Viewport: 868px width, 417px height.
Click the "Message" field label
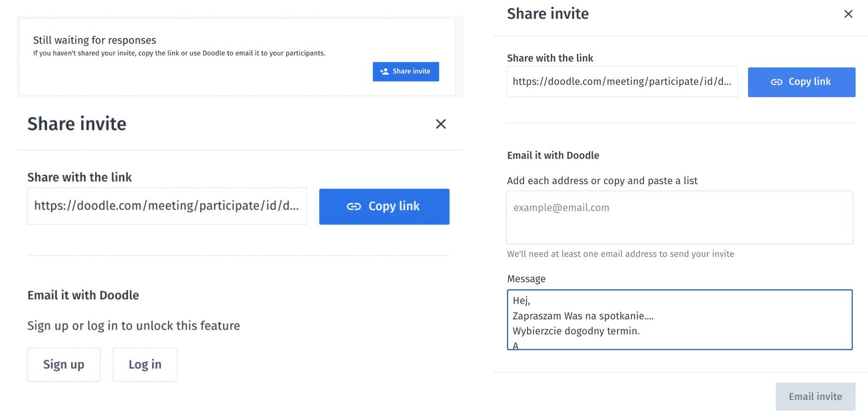[x=526, y=279]
